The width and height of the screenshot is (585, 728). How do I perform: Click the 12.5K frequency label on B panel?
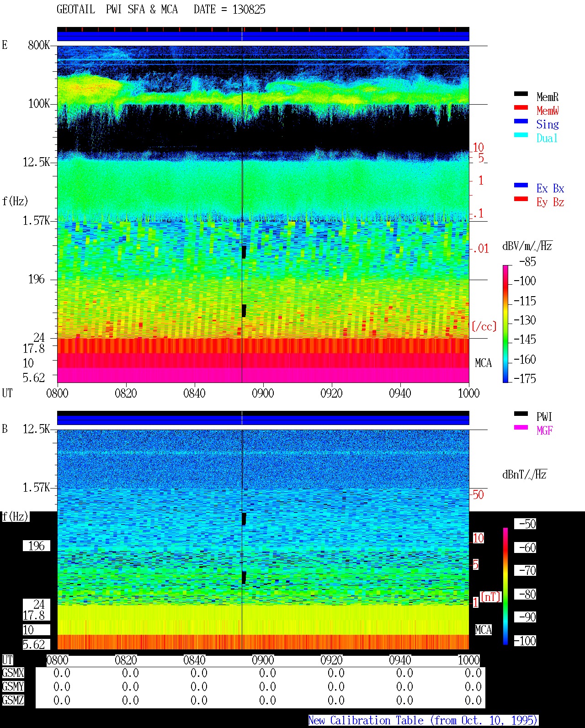click(37, 429)
